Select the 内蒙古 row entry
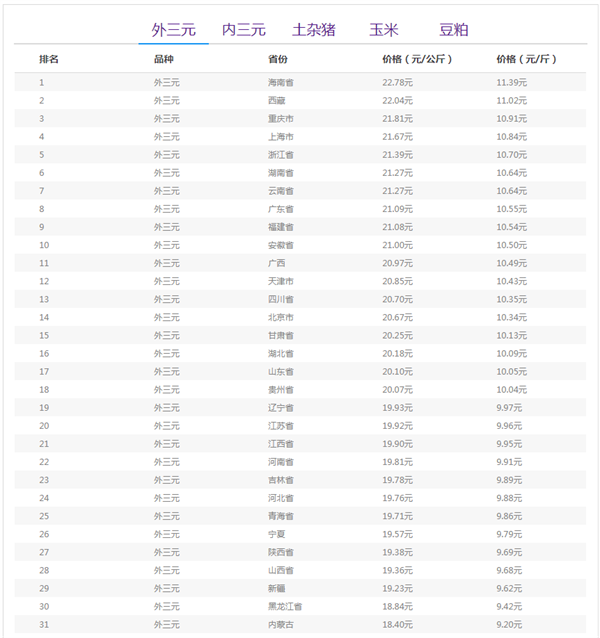The image size is (600, 638). [x=281, y=624]
